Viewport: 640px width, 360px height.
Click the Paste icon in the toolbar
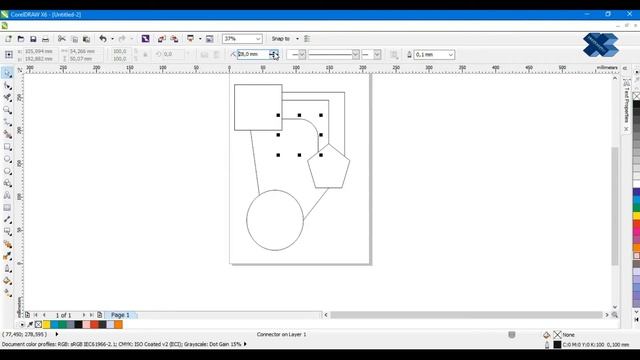coord(87,39)
